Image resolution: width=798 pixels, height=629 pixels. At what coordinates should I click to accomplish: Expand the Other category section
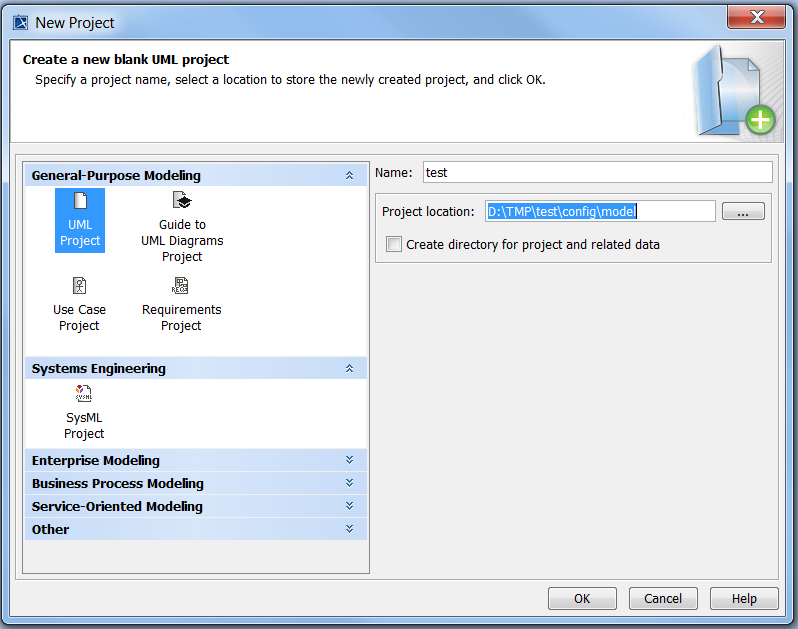pos(349,530)
